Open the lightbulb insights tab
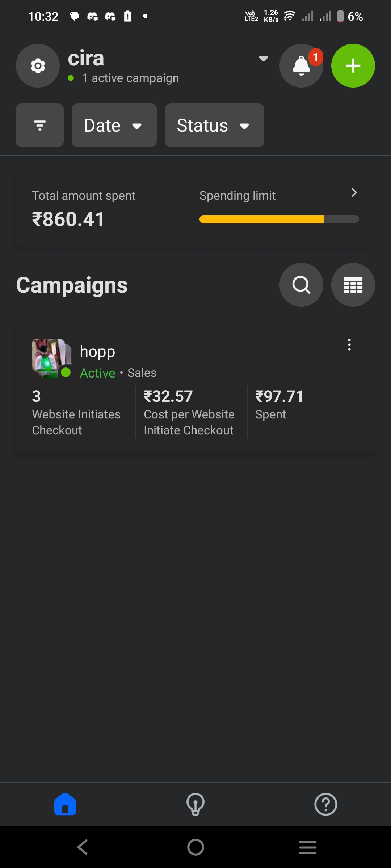391x868 pixels. (x=195, y=804)
